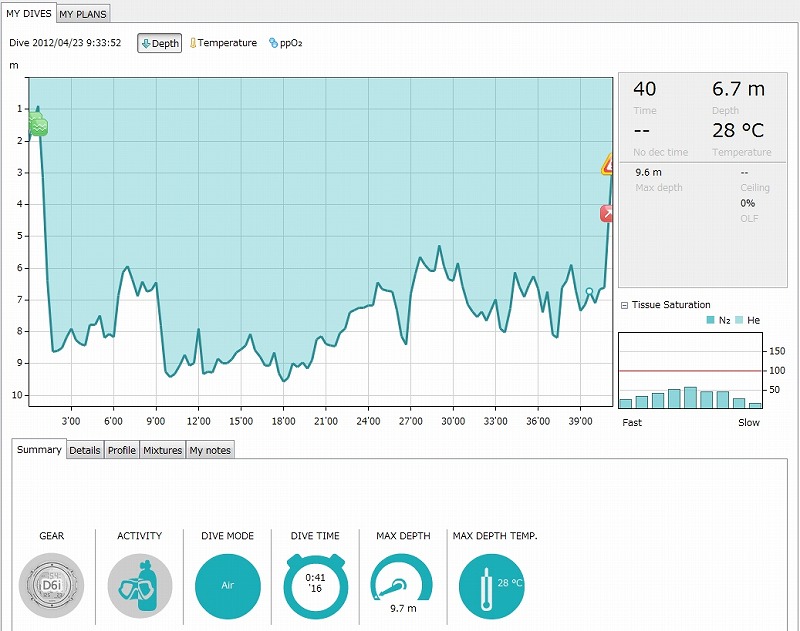Click the Air dive mode icon

(x=227, y=586)
